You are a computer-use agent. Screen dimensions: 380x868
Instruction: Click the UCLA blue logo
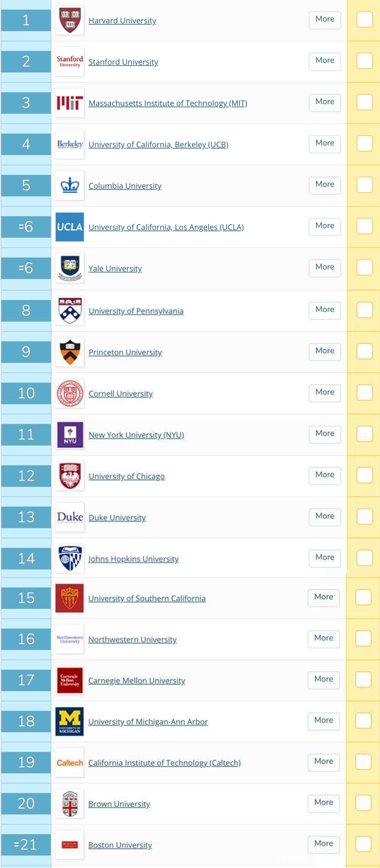(x=70, y=227)
